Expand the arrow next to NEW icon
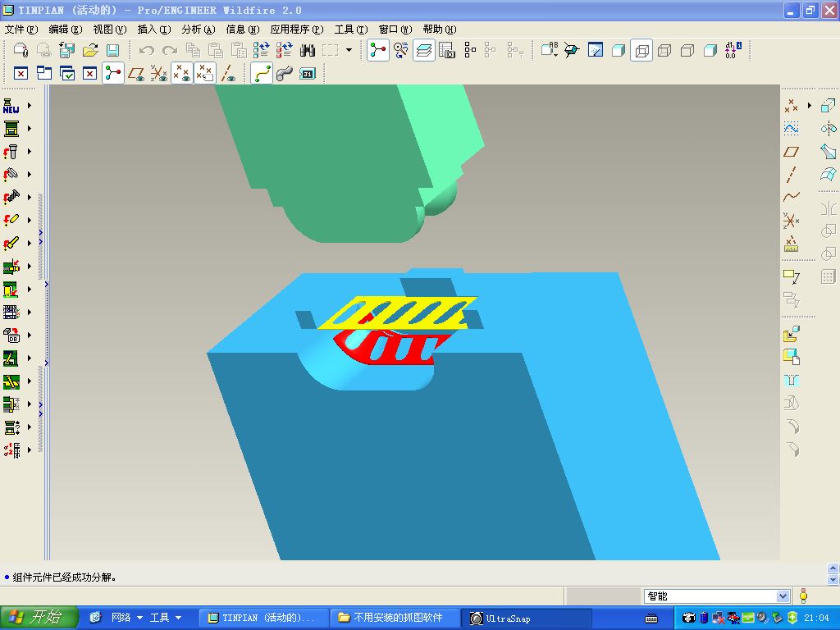Screen dimensions: 840x630 (30, 106)
